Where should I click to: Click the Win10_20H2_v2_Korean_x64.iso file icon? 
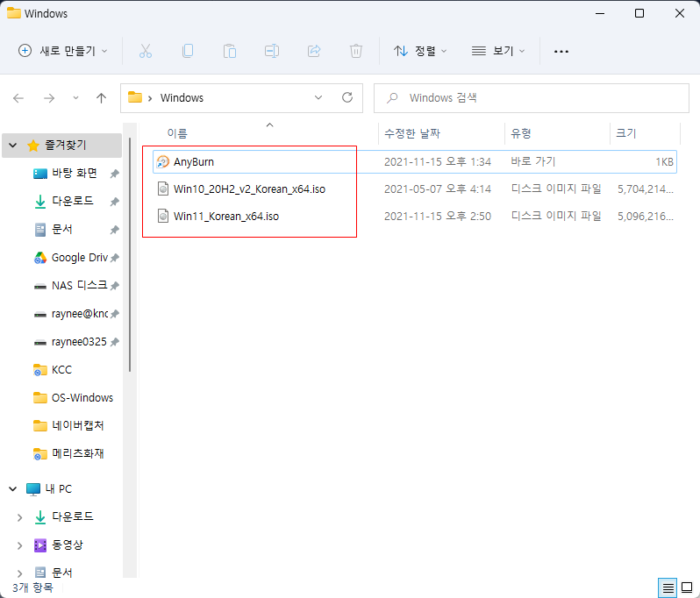click(163, 189)
